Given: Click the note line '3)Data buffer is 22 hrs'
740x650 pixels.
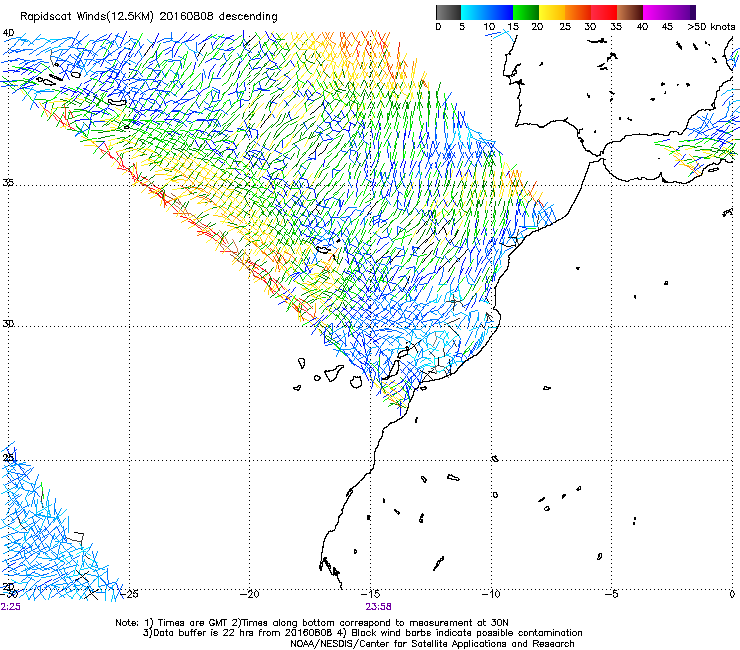Looking at the screenshot, I should click(x=362, y=633).
